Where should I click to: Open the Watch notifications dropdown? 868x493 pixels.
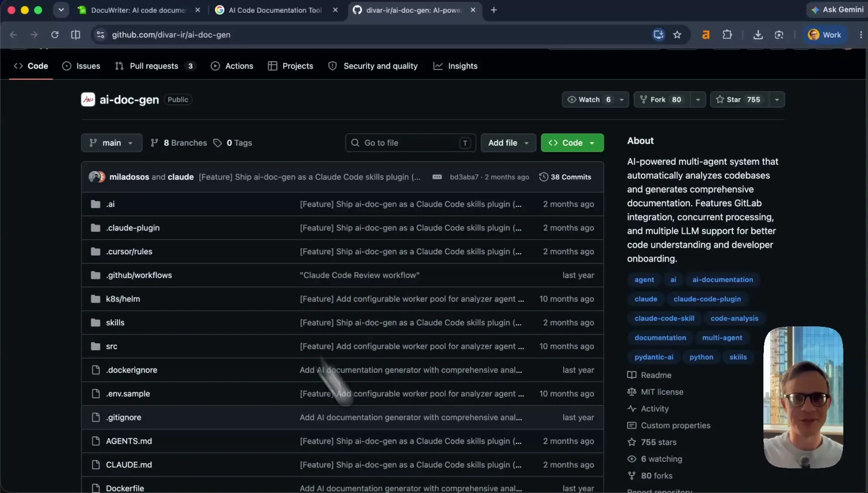(595, 100)
